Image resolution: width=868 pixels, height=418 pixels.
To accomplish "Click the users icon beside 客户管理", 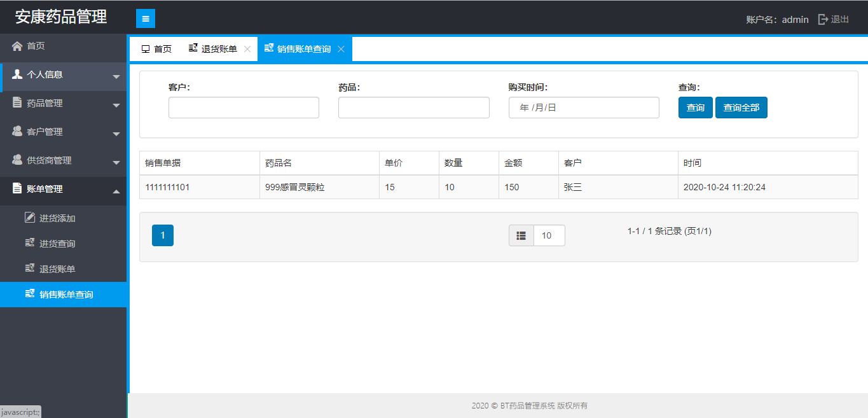I will coord(17,131).
